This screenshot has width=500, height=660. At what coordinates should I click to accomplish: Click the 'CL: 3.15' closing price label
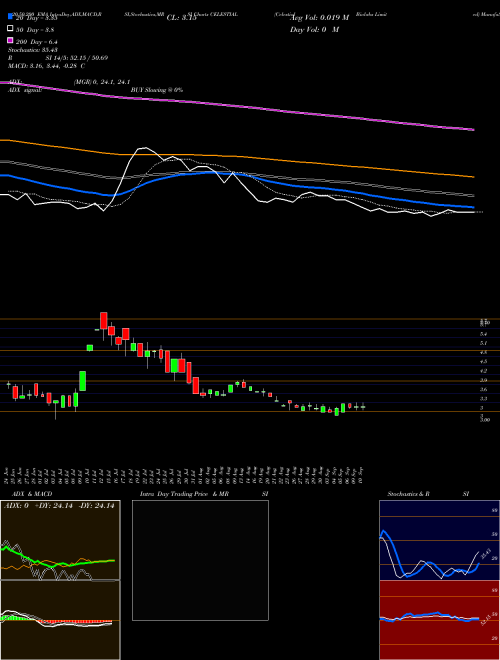(x=181, y=18)
